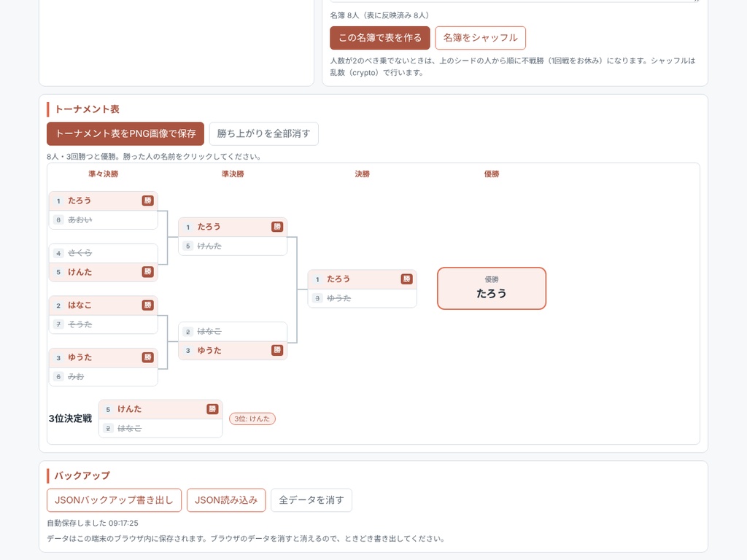Clear all wins with 勝ち上がりを全部消す
This screenshot has height=560, width=747.
[263, 134]
